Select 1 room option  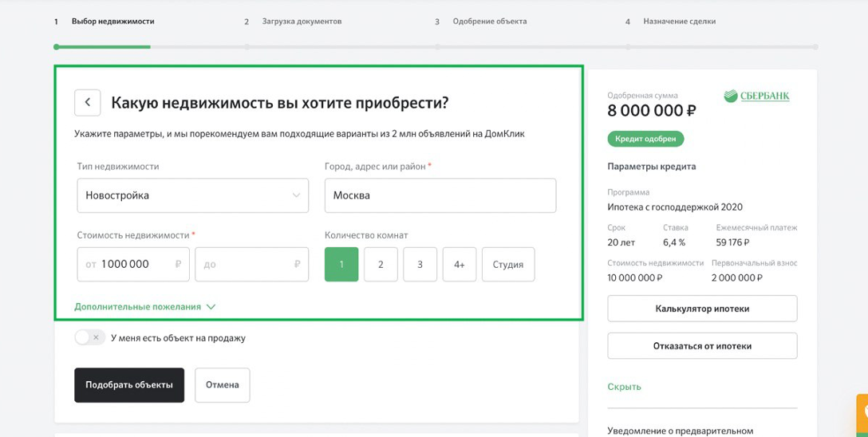341,264
